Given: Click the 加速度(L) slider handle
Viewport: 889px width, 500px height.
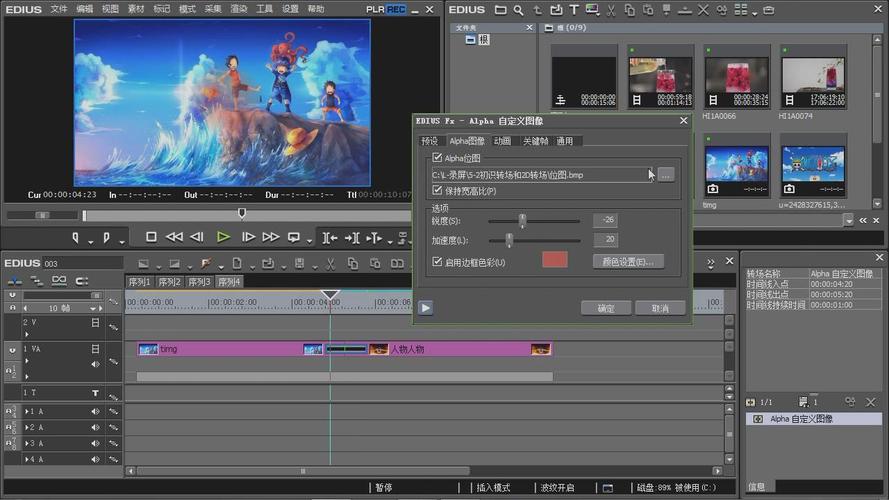Looking at the screenshot, I should (509, 240).
